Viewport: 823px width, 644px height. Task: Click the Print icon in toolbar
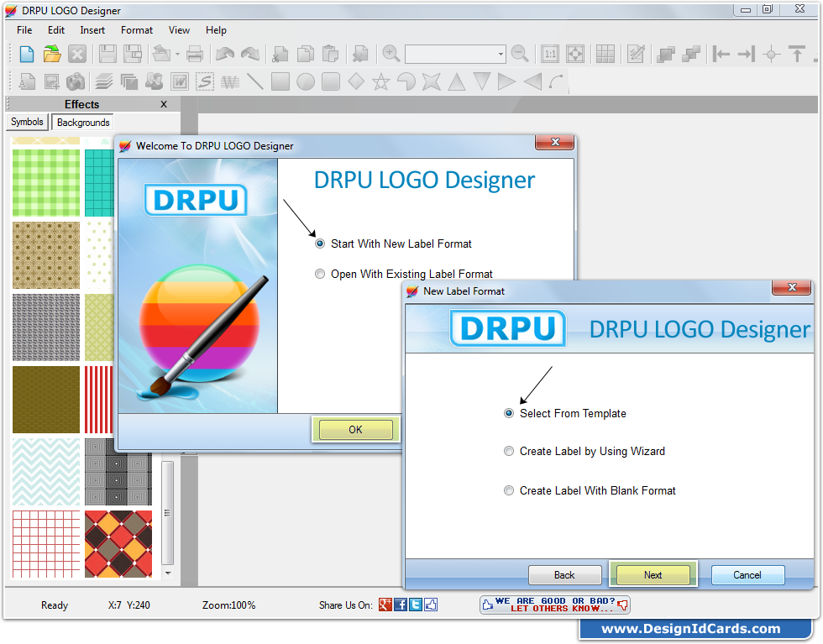pos(195,54)
